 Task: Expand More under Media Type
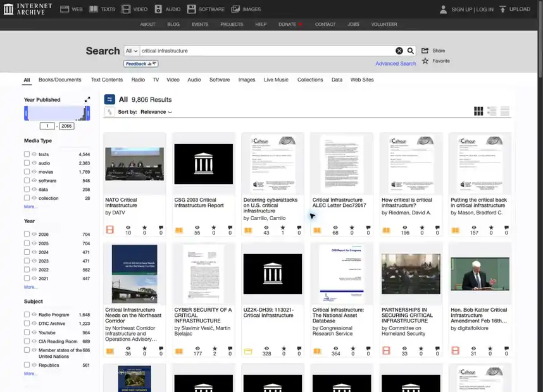click(x=30, y=207)
